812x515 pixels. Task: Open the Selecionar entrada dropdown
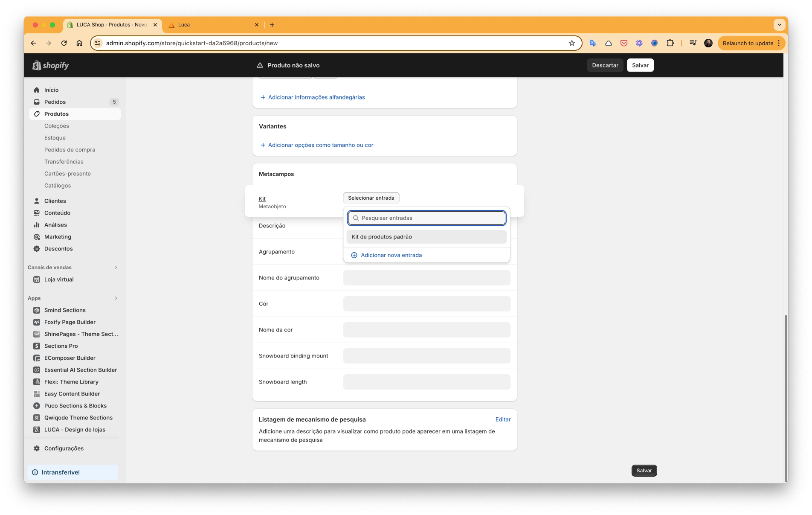coord(371,198)
